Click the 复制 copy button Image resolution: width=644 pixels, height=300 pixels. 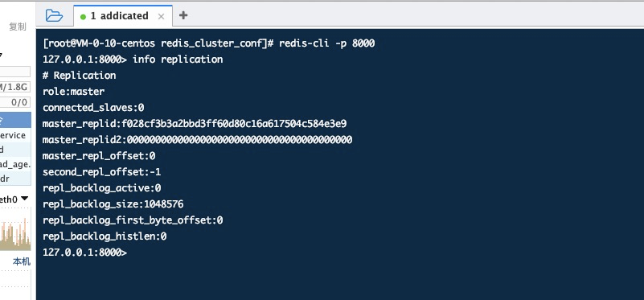click(x=18, y=27)
